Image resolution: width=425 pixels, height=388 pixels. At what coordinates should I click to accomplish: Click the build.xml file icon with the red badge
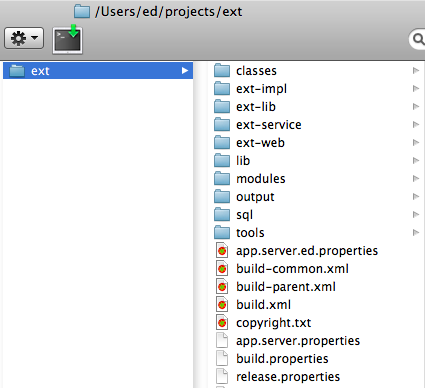(x=222, y=305)
